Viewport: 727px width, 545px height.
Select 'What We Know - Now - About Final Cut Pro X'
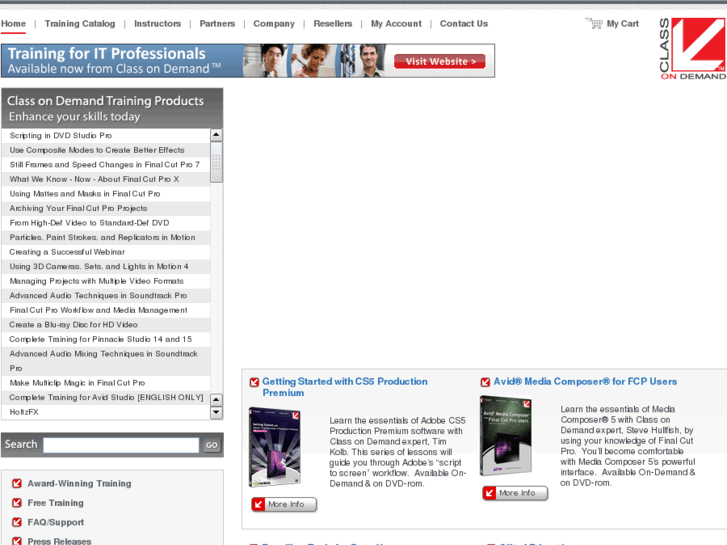(x=106, y=179)
